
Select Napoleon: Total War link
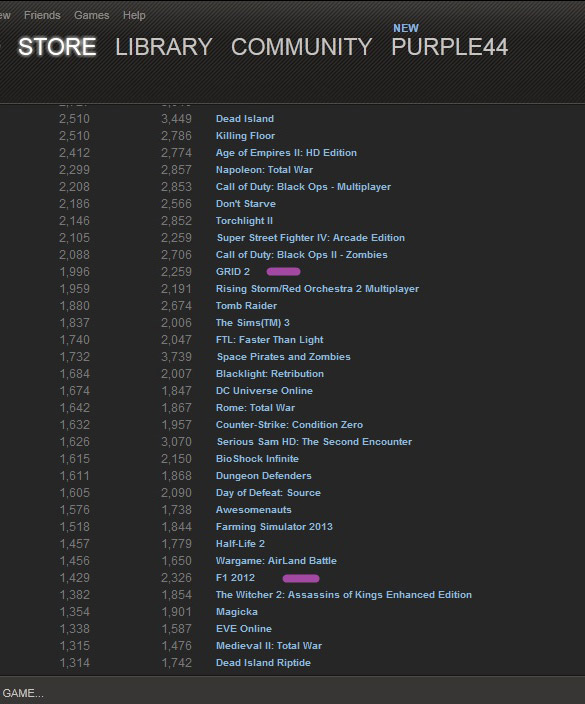(x=264, y=170)
